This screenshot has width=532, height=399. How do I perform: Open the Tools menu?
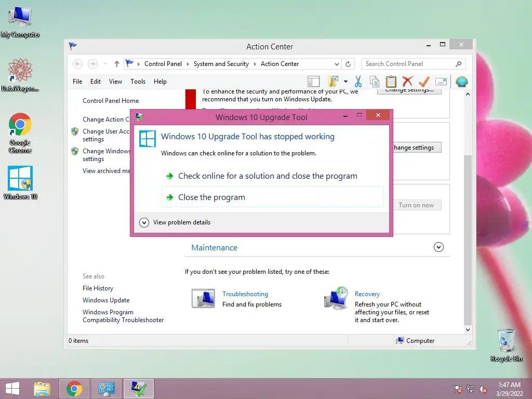click(138, 82)
